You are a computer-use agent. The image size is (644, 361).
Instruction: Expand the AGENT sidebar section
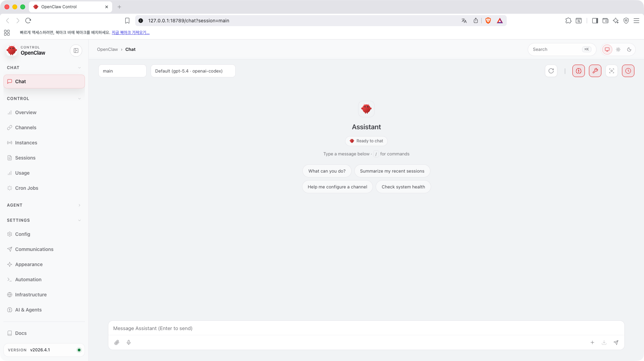click(44, 205)
